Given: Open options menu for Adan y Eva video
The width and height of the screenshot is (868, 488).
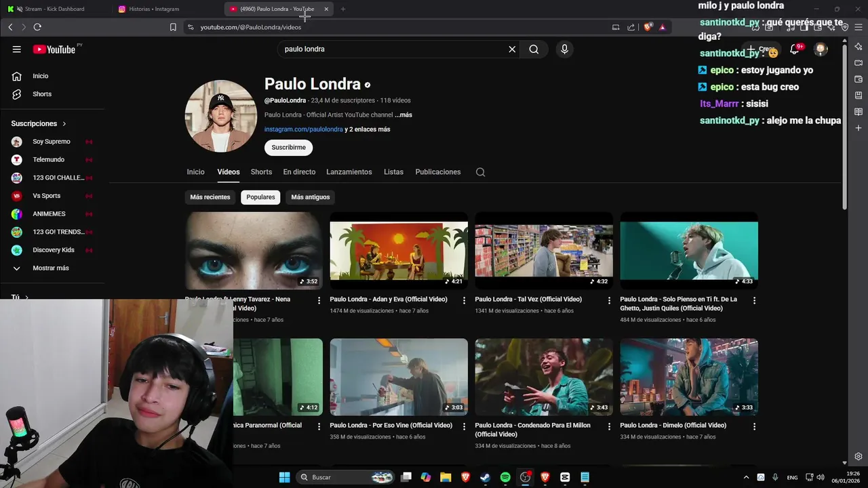Looking at the screenshot, I should [465, 300].
